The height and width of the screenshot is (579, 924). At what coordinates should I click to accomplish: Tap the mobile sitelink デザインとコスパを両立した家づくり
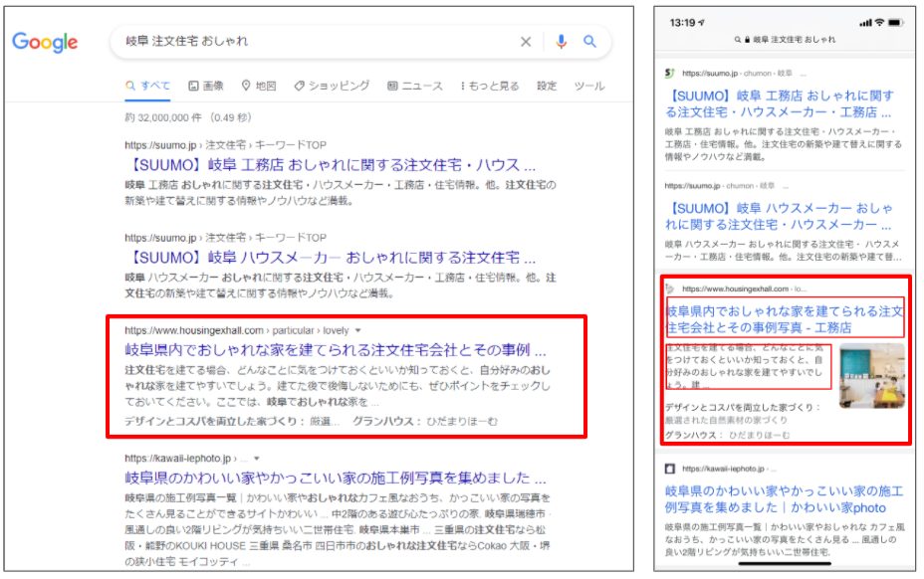click(743, 407)
